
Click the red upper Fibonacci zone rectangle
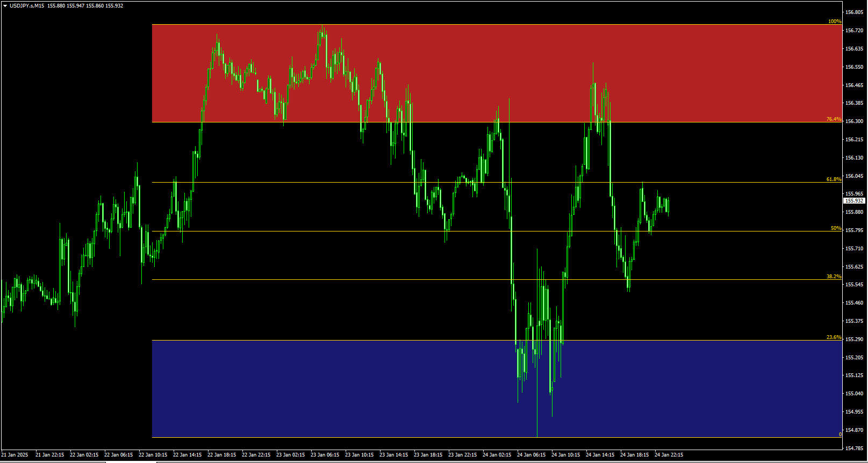click(x=497, y=73)
